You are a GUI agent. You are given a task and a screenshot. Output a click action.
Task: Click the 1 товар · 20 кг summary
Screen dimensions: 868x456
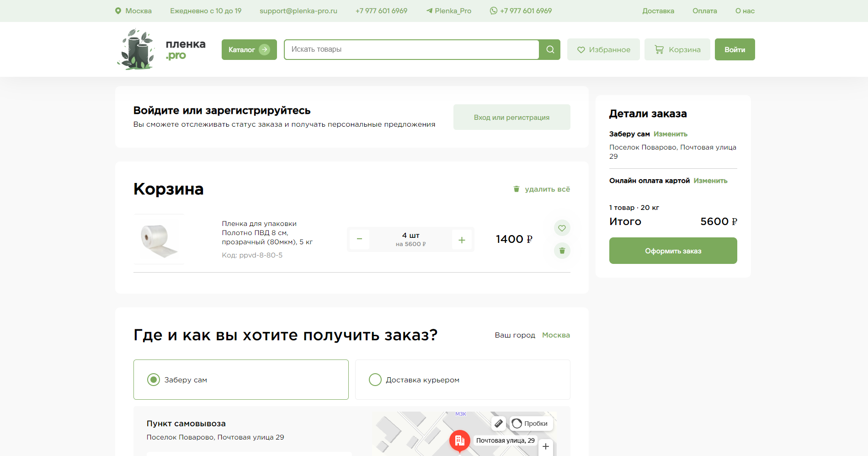pyautogui.click(x=634, y=208)
